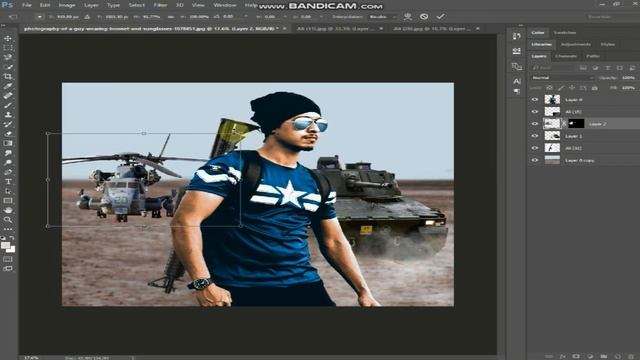This screenshot has width=640, height=360.
Task: Select the Rectangle shape tool
Action: pos(8,201)
